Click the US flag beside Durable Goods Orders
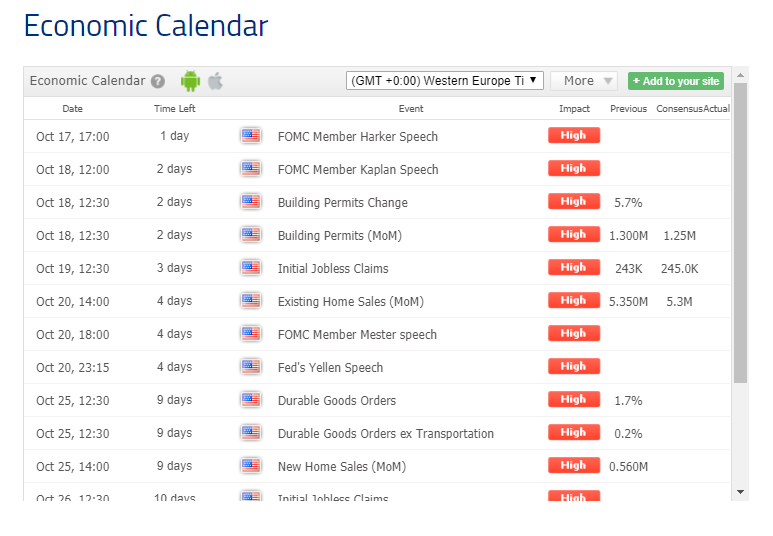Viewport: 773px width, 536px height. (x=250, y=400)
